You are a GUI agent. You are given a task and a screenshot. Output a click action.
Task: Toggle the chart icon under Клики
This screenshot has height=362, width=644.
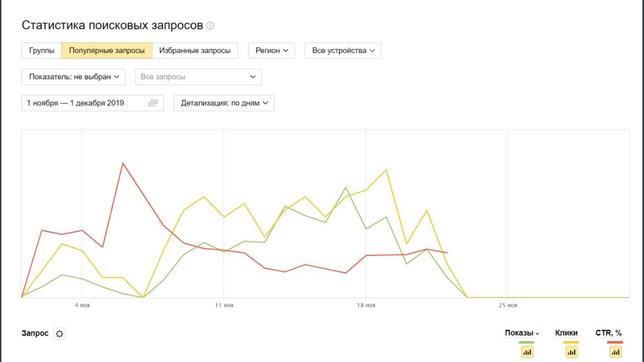[x=571, y=352]
